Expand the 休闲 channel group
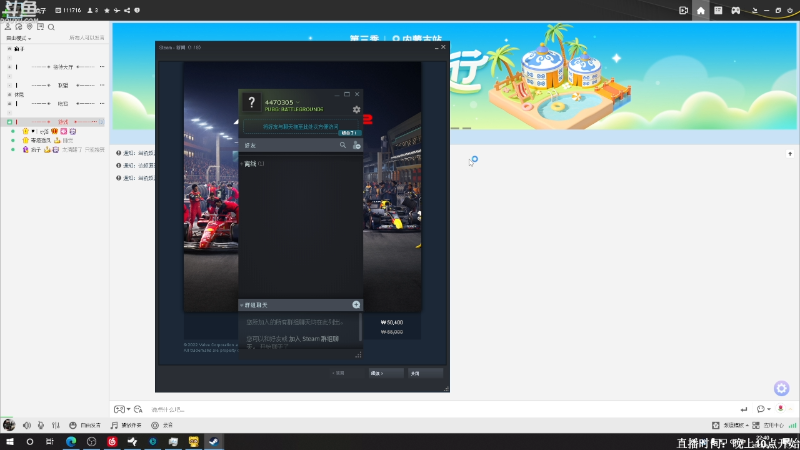 [x=9, y=94]
